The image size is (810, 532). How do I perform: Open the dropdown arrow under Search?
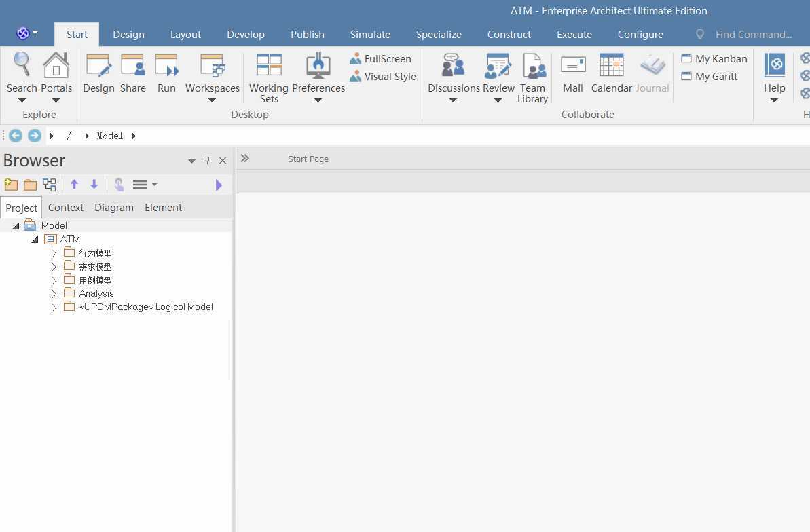click(22, 100)
